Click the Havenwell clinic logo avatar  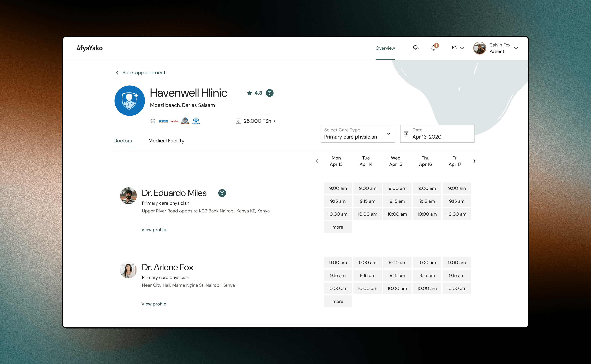(130, 101)
